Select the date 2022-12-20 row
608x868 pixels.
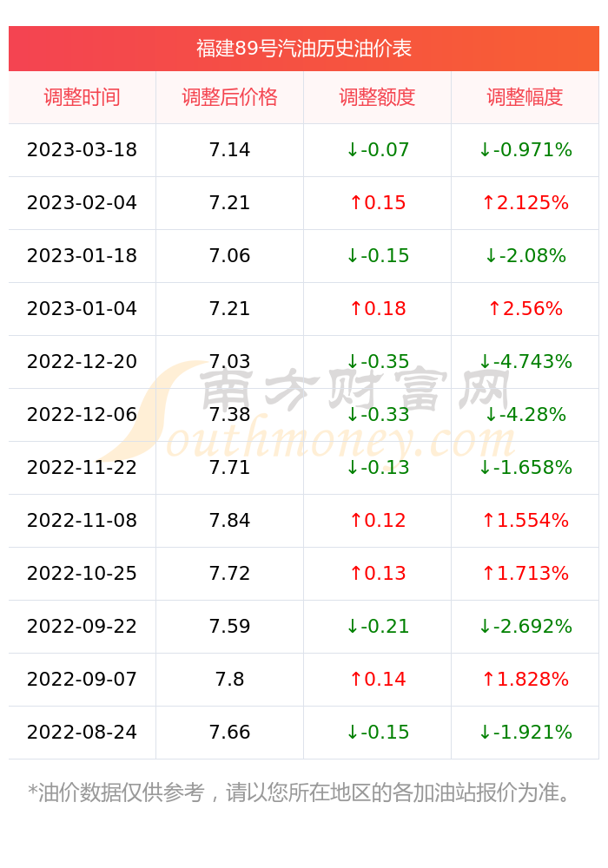303,362
